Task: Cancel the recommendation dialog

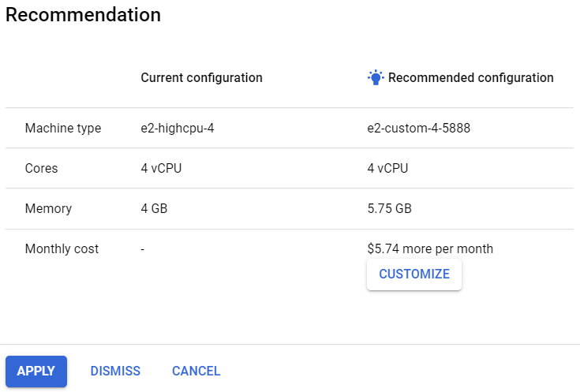Action: (x=196, y=371)
